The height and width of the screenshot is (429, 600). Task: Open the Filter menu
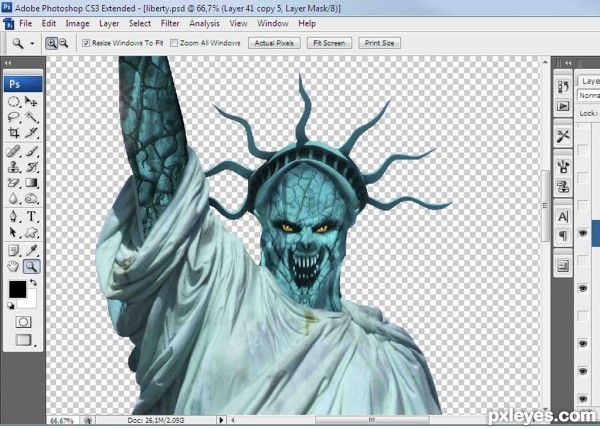[x=170, y=23]
